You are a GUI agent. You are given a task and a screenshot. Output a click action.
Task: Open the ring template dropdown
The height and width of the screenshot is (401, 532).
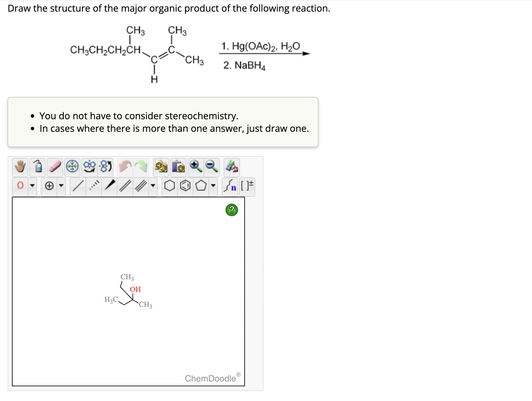[213, 186]
